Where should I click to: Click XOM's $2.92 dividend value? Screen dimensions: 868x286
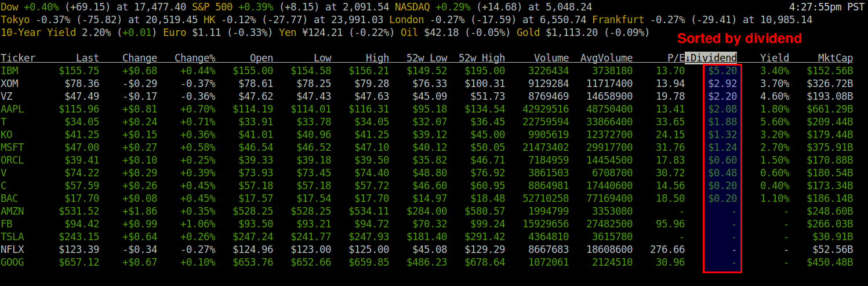pyautogui.click(x=722, y=84)
